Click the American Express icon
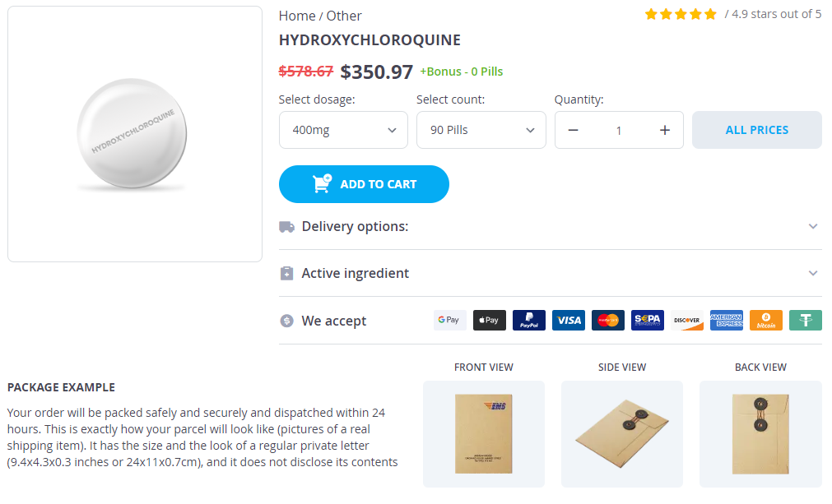The width and height of the screenshot is (832, 504). coord(726,321)
